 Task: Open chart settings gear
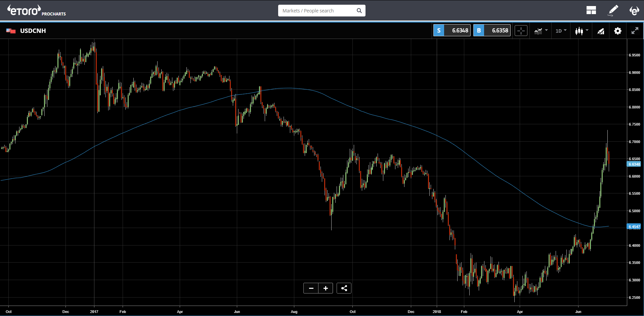[617, 31]
